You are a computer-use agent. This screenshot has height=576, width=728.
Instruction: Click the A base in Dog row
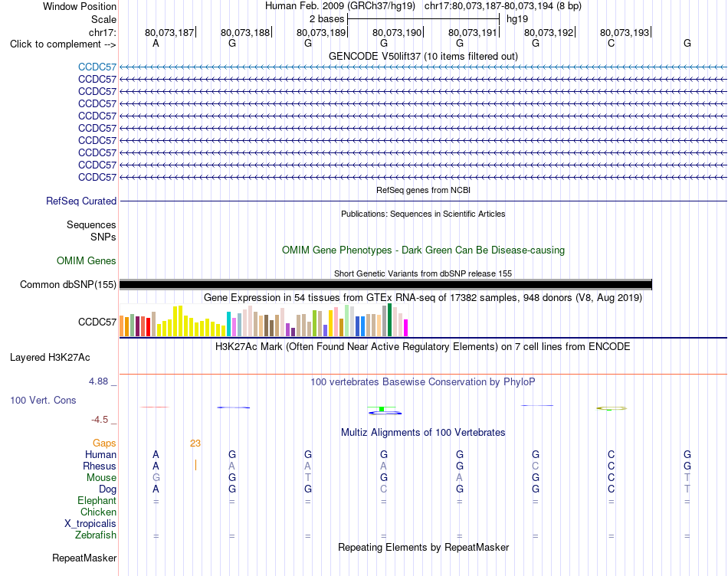pos(156,489)
